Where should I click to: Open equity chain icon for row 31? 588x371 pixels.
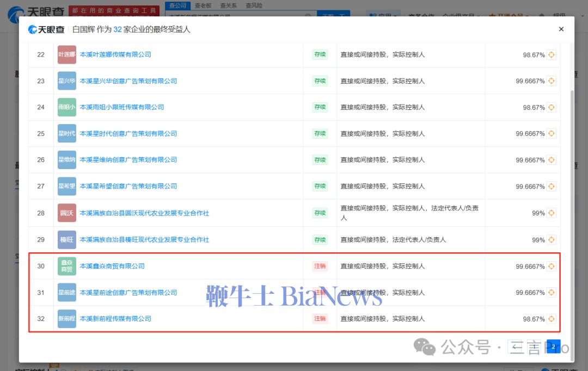(551, 293)
